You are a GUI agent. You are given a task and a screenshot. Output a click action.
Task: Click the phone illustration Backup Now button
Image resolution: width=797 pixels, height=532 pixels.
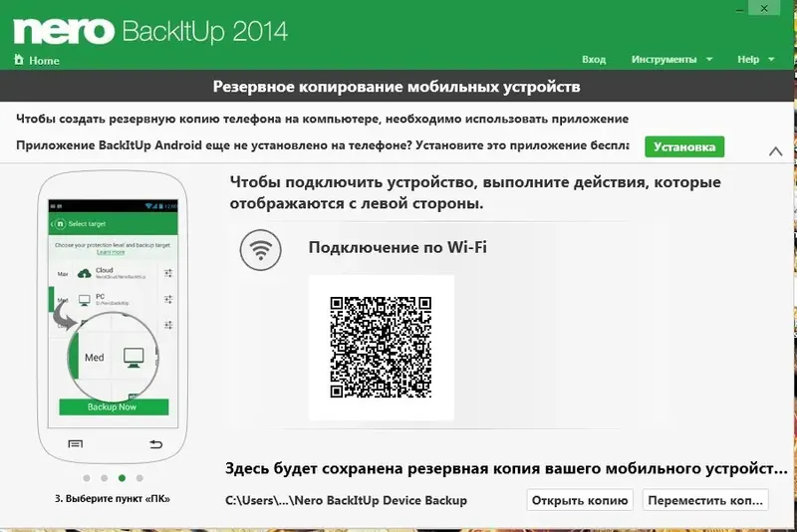coord(114,407)
